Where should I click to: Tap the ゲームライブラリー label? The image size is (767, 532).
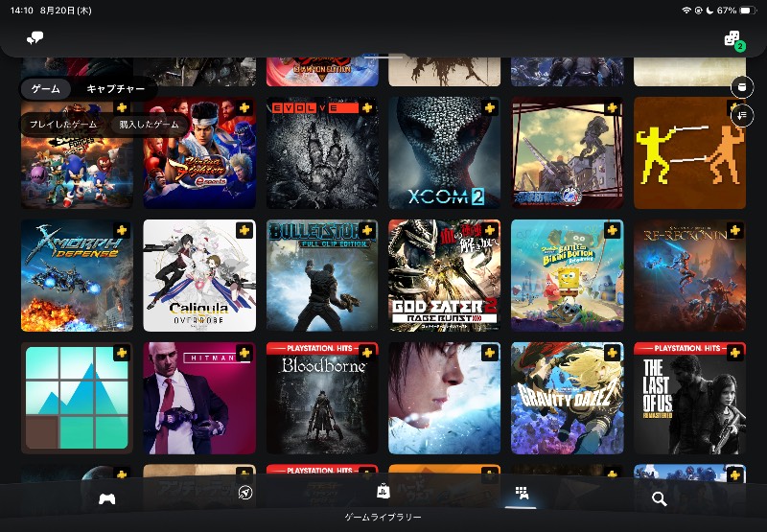(383, 518)
